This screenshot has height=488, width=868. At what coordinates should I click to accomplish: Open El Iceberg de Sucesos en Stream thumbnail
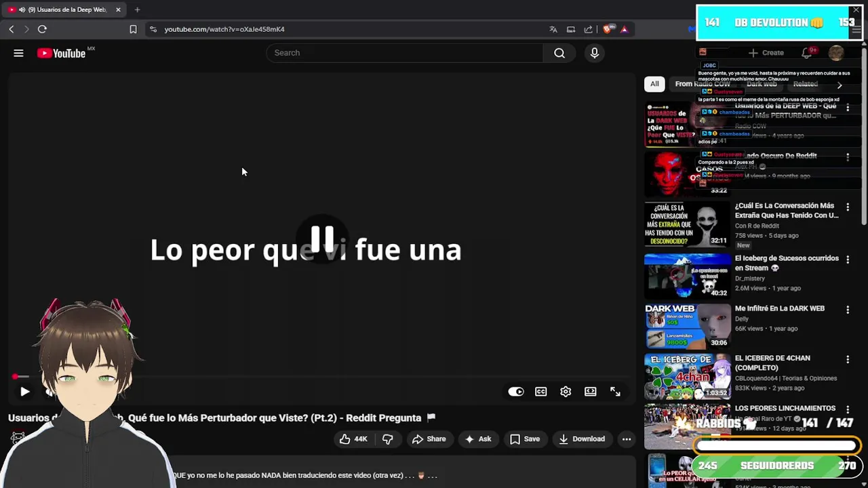[687, 275]
